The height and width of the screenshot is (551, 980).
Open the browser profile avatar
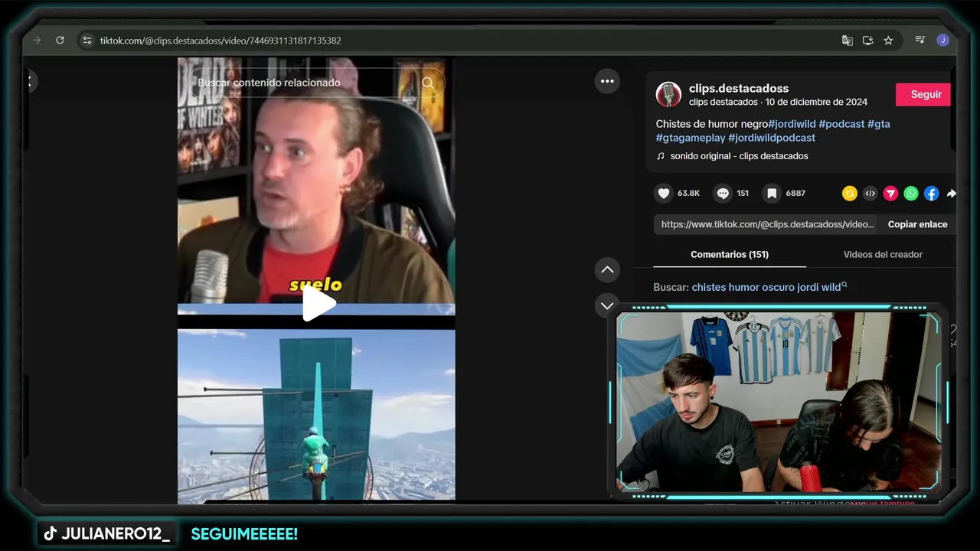tap(942, 41)
